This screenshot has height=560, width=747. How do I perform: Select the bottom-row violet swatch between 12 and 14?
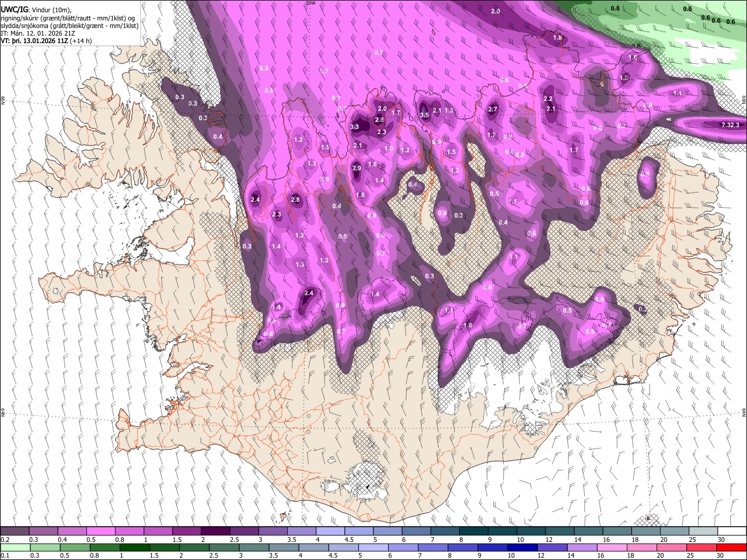point(551,548)
